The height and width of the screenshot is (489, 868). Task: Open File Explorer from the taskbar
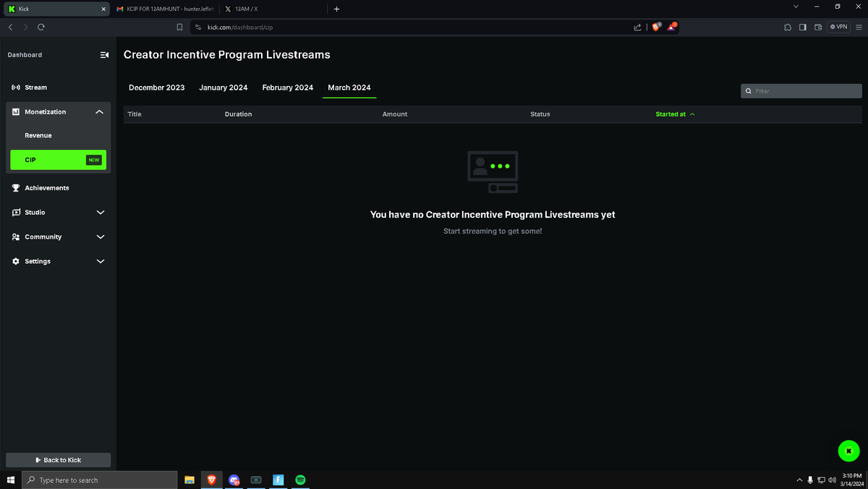click(190, 480)
